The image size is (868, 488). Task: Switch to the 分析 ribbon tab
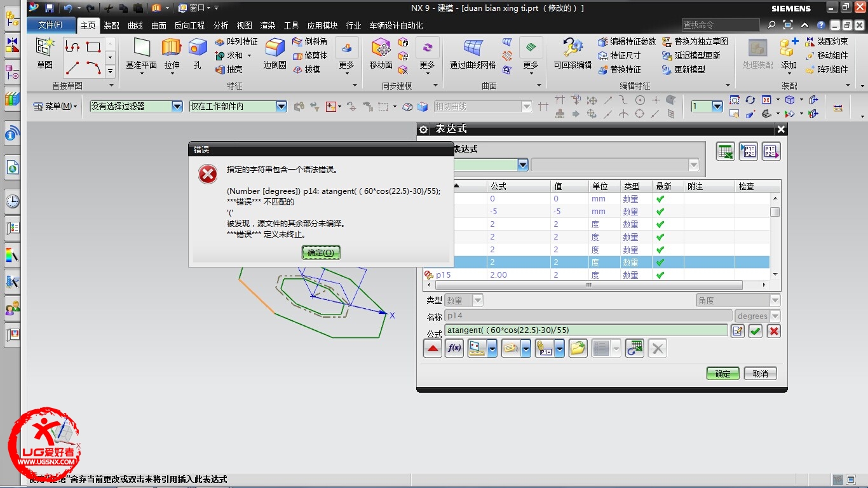tap(221, 25)
